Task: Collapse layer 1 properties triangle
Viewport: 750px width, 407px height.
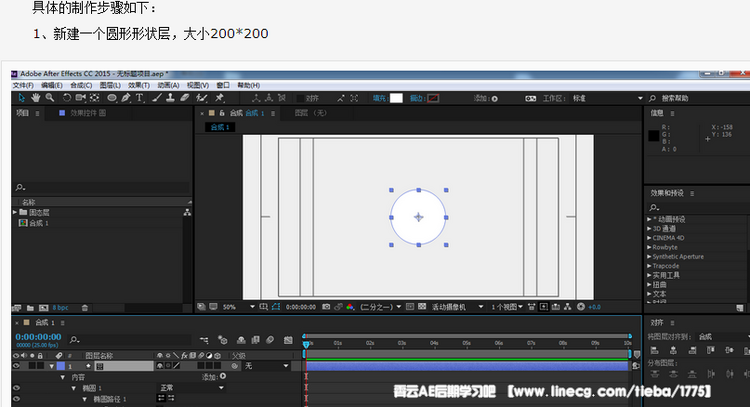Action: coord(51,366)
